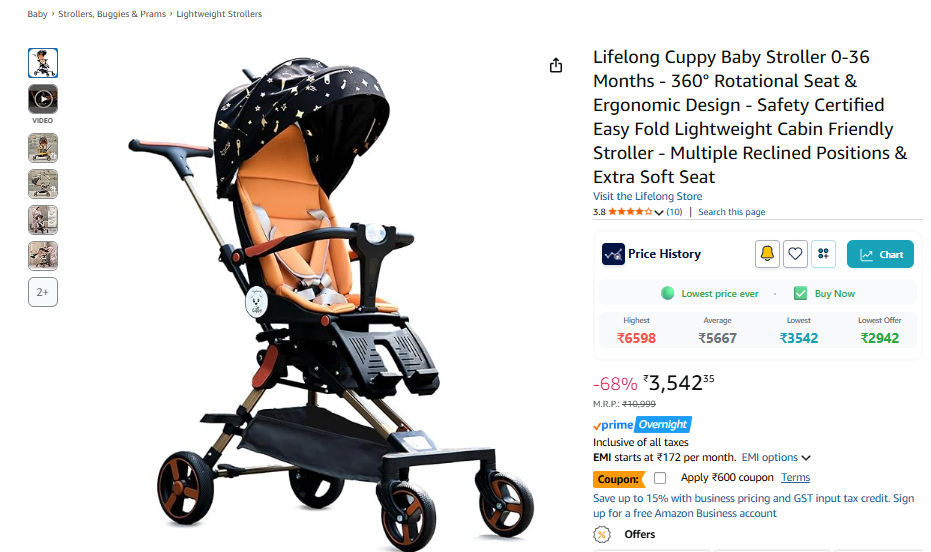Go to Baby breadcrumb category
This screenshot has height=552, width=931.
pos(37,14)
